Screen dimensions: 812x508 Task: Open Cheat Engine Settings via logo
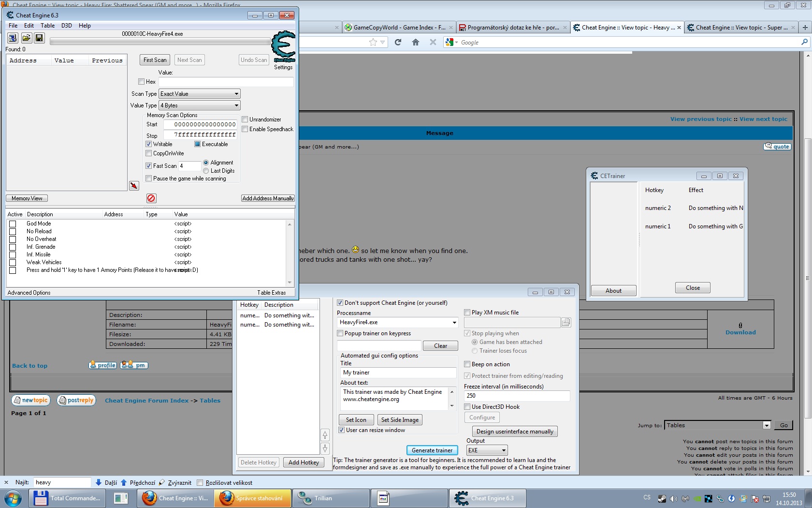click(x=283, y=47)
